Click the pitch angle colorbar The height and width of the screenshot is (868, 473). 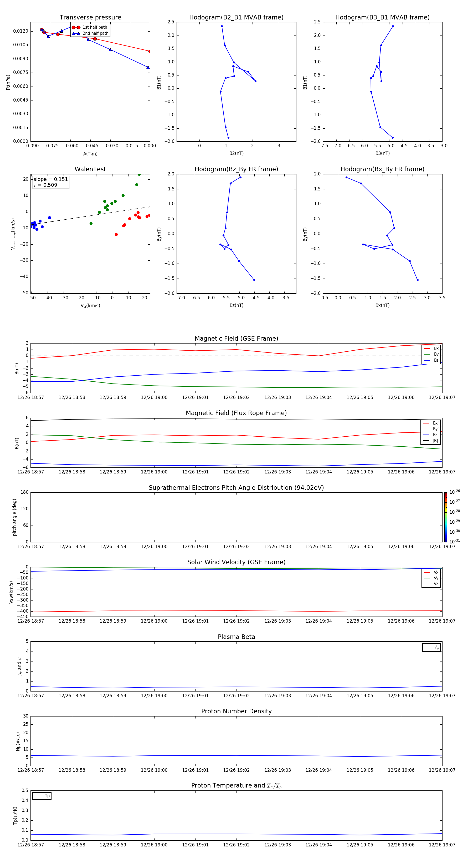pos(446,517)
